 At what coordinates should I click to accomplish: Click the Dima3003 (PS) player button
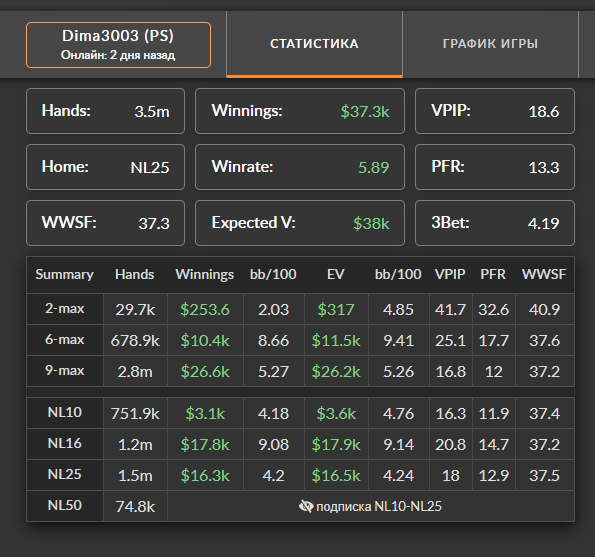tap(118, 45)
